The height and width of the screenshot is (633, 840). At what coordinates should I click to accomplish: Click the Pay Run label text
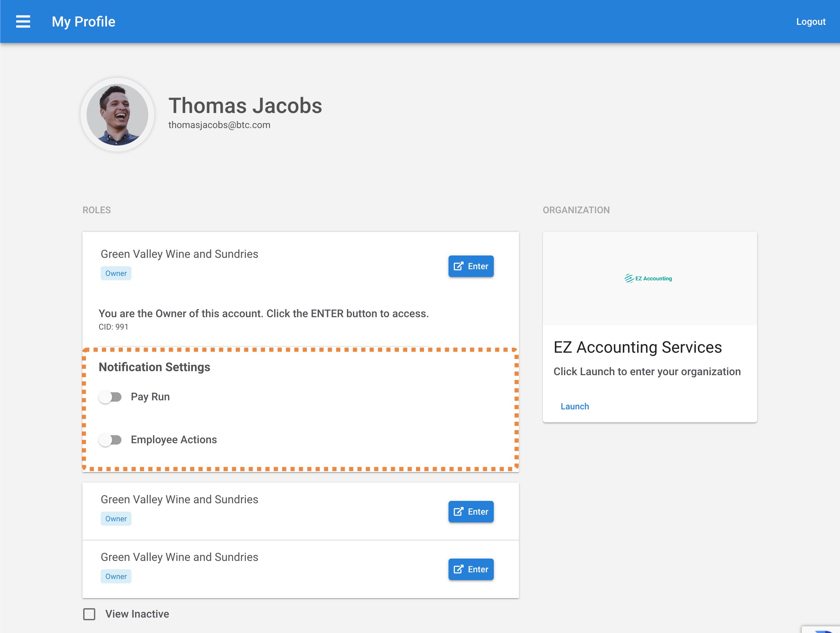150,397
